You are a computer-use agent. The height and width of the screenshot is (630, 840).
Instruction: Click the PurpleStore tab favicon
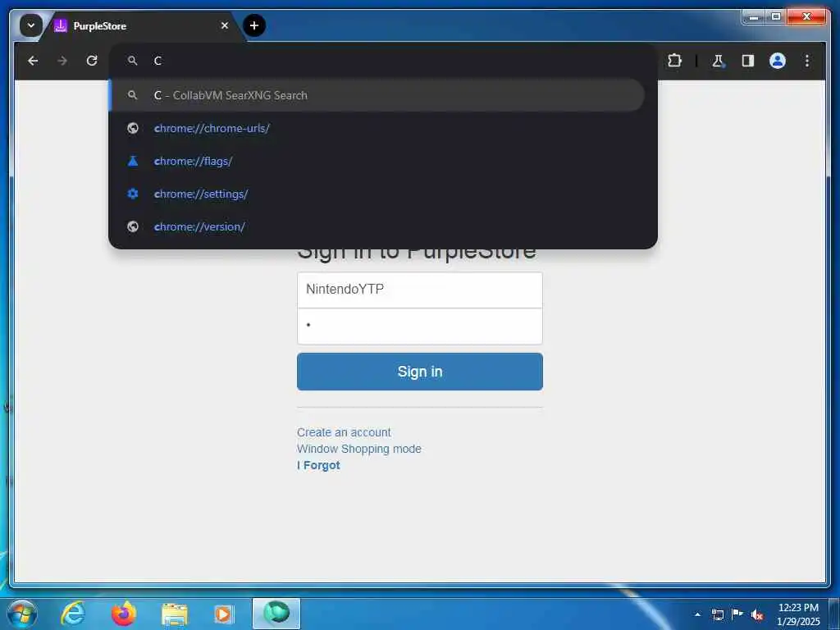coord(61,25)
